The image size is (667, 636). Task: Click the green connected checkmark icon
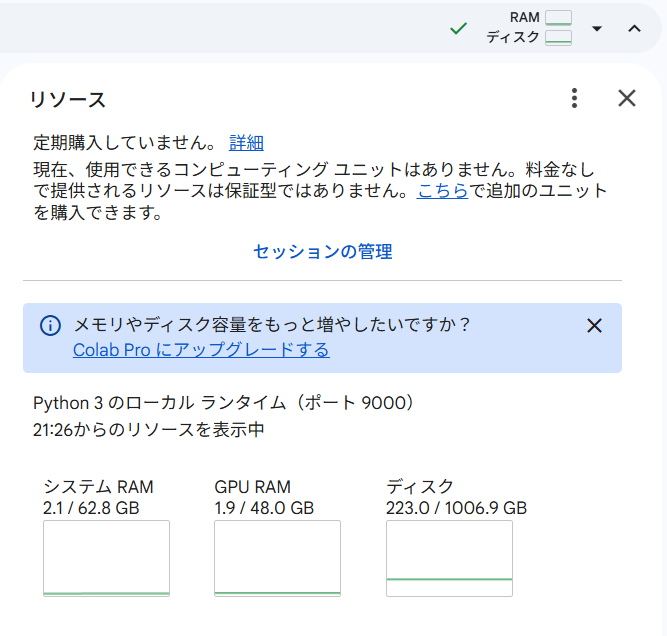(459, 29)
